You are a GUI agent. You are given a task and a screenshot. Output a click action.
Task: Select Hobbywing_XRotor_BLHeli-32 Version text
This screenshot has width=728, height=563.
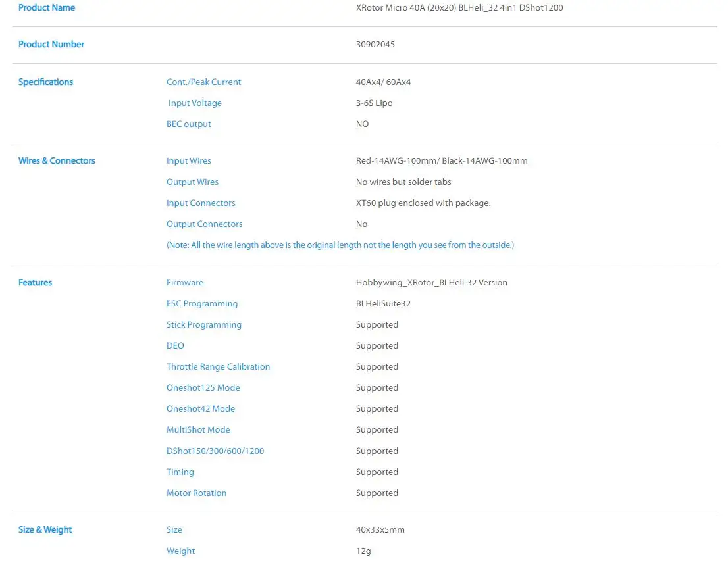(x=431, y=282)
